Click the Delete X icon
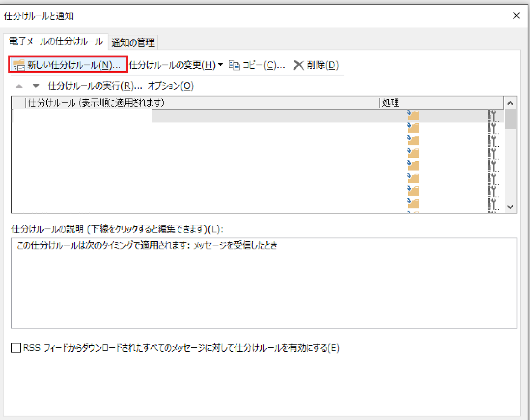Viewport: 530px width, 420px height. pyautogui.click(x=298, y=65)
